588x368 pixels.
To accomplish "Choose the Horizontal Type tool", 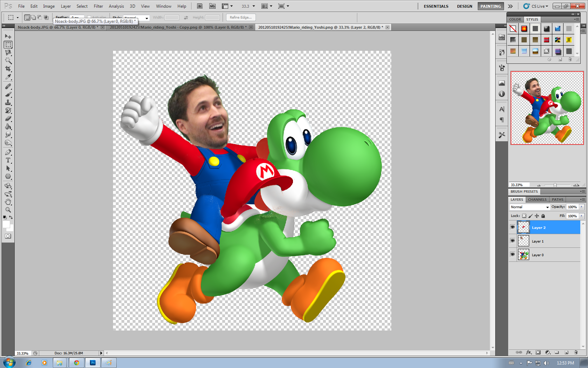I will coord(8,160).
